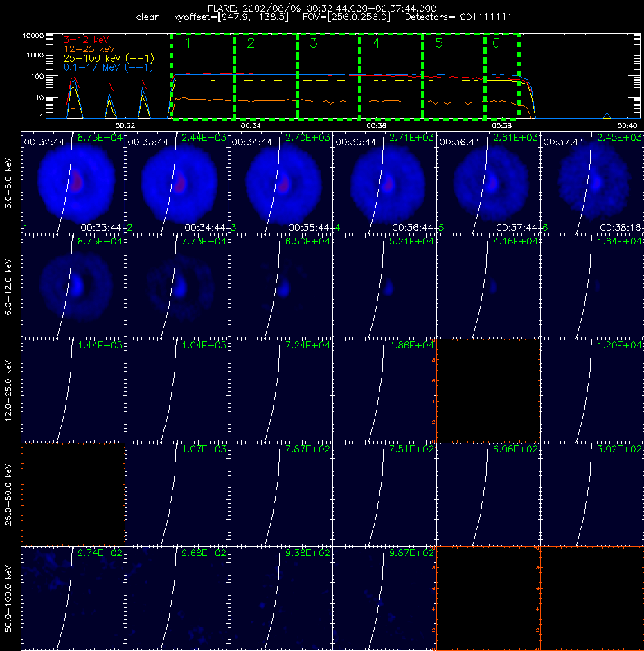Open the 3.0-6.0 keV image with peak 2.61E+03
The width and height of the screenshot is (644, 651).
pyautogui.click(x=488, y=183)
